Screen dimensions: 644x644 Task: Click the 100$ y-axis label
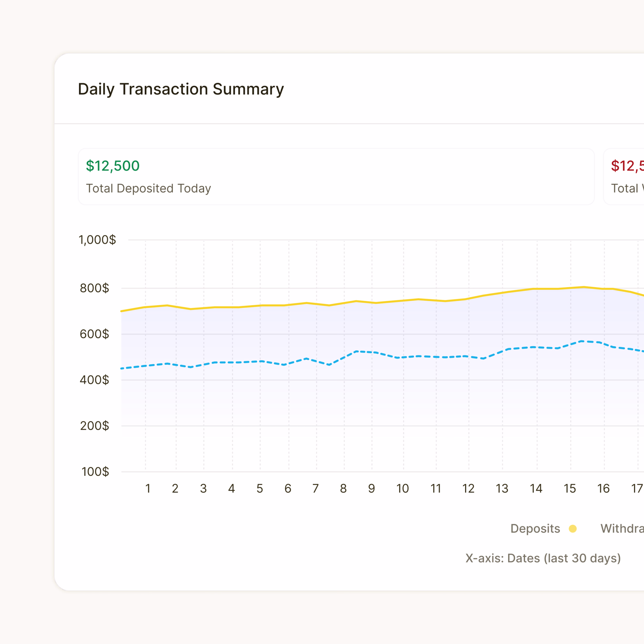pos(95,472)
